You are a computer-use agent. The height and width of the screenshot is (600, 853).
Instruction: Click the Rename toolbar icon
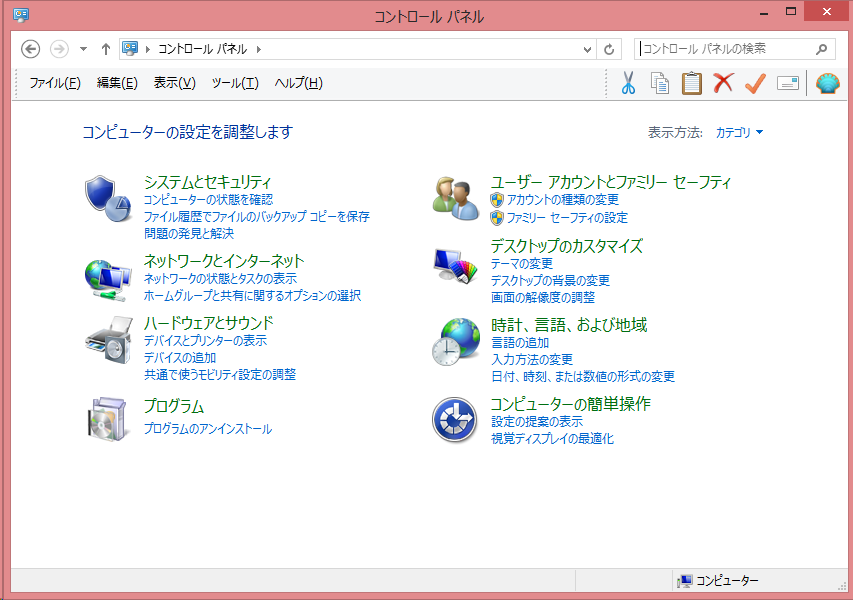coord(788,83)
